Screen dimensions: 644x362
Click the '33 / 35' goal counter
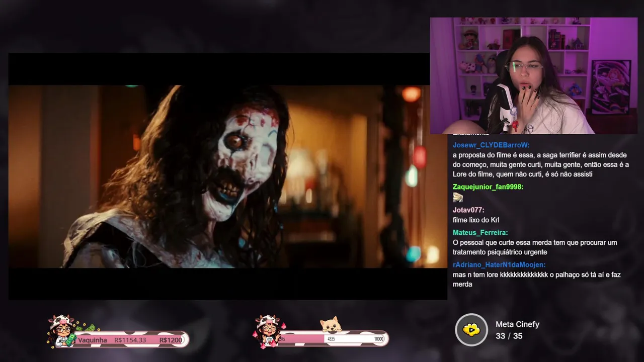(509, 336)
